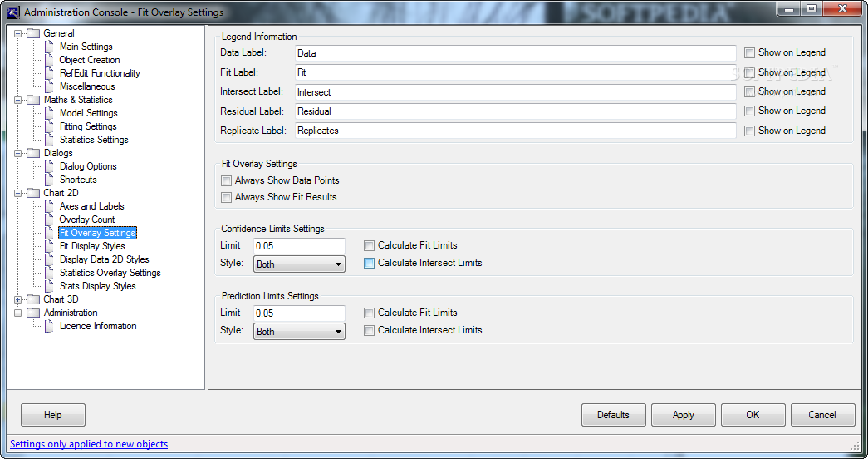
Task: Collapse the General tree node
Action: tap(17, 33)
